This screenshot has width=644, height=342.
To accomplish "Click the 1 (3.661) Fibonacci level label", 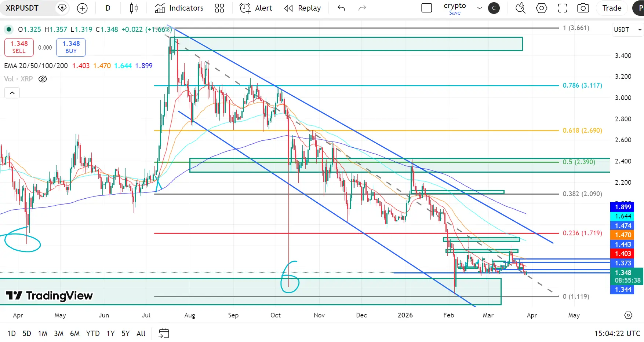I will click(576, 28).
